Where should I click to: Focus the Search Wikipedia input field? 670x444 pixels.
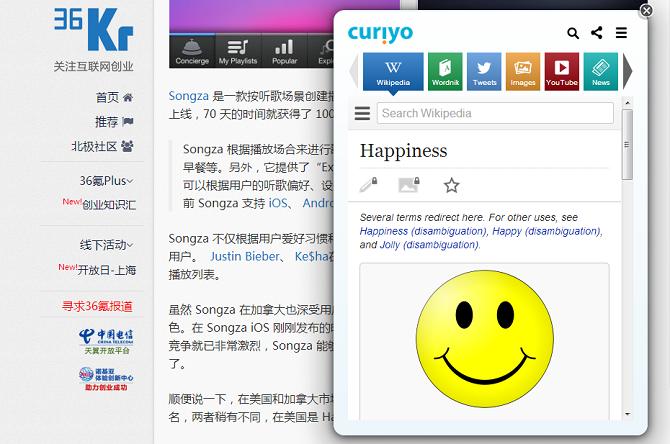click(x=495, y=113)
